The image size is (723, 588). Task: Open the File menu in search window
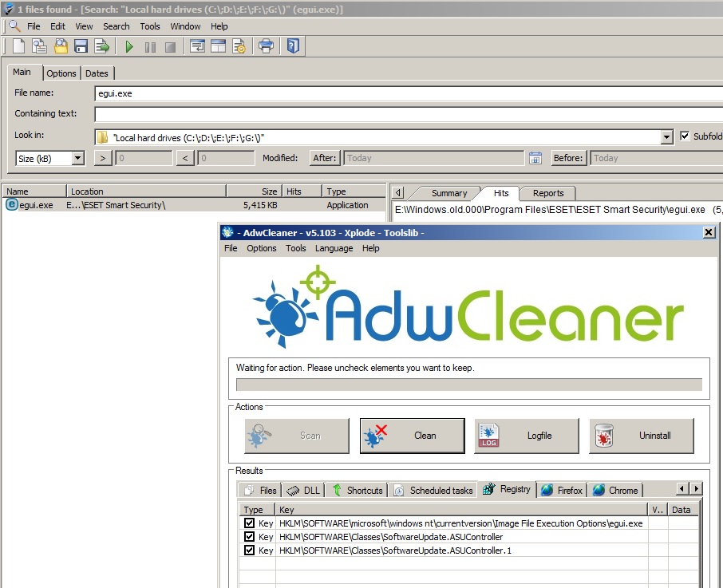click(x=34, y=26)
